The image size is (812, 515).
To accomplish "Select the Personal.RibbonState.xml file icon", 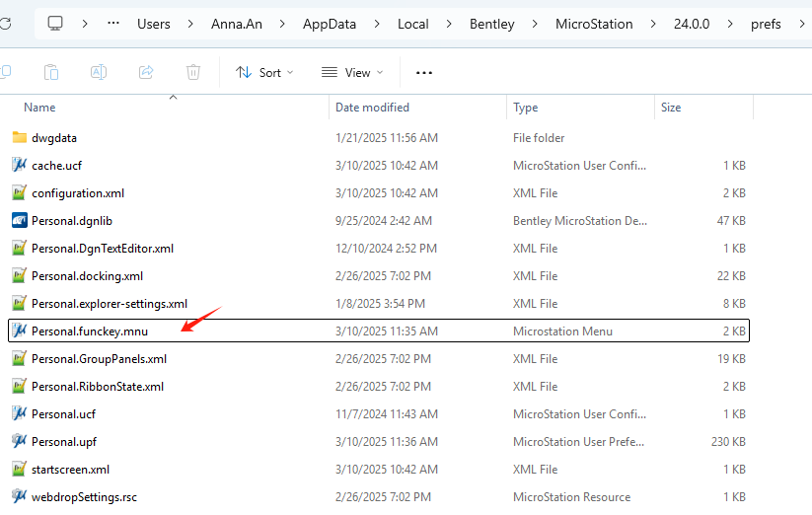I will coord(19,386).
